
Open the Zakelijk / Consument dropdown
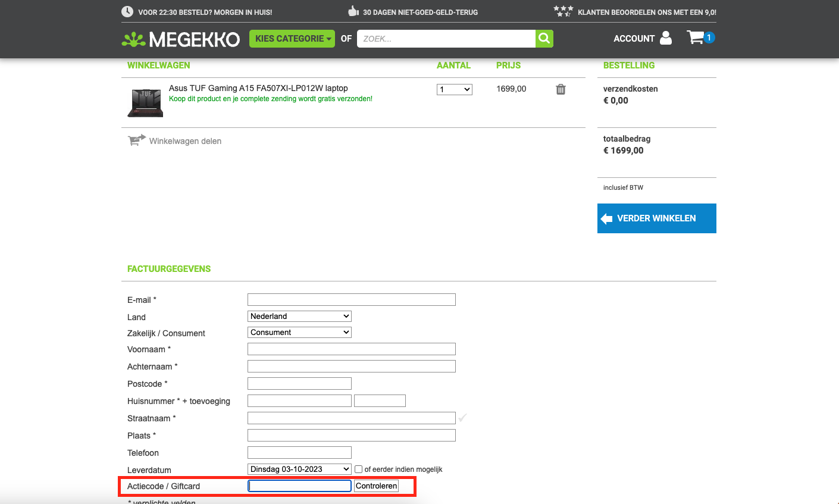click(299, 332)
